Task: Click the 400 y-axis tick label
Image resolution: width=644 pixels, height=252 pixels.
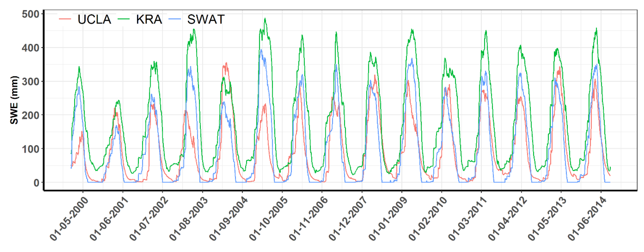Action: click(x=30, y=48)
